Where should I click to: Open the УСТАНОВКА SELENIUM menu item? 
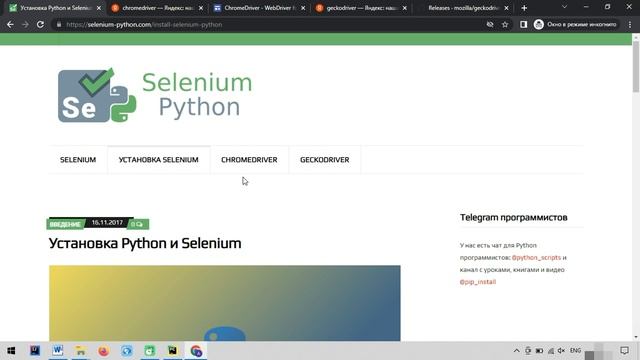click(x=158, y=160)
